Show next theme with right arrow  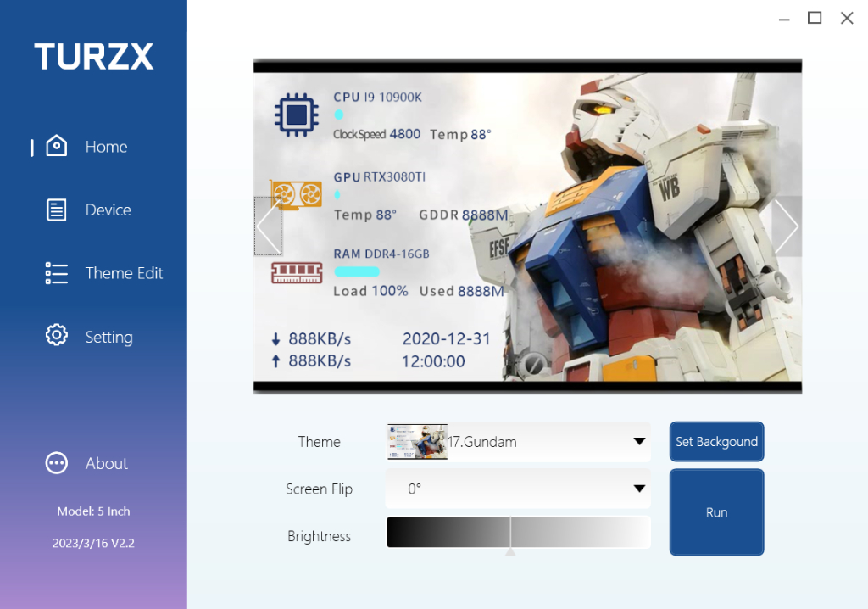[x=786, y=226]
